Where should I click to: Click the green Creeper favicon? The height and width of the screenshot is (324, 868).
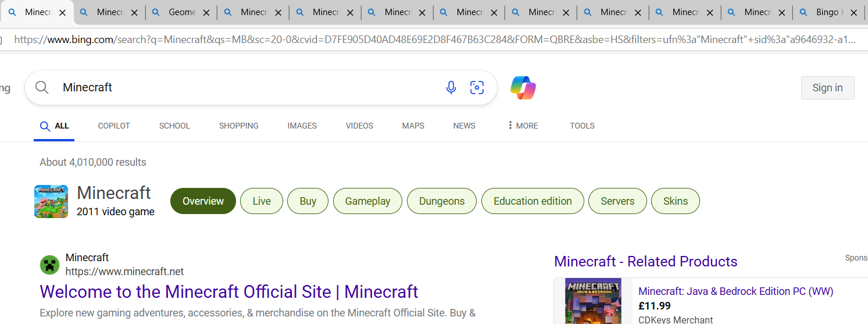(x=50, y=265)
